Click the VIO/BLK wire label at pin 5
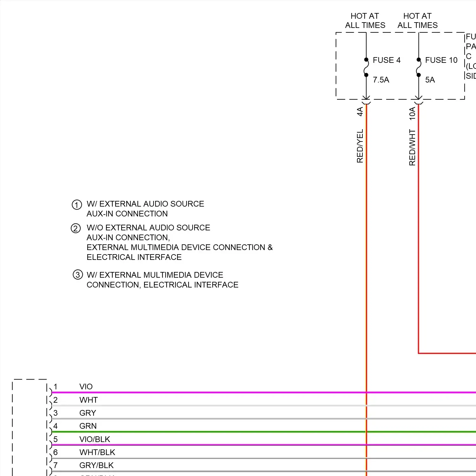Image resolution: width=476 pixels, height=476 pixels. click(95, 439)
